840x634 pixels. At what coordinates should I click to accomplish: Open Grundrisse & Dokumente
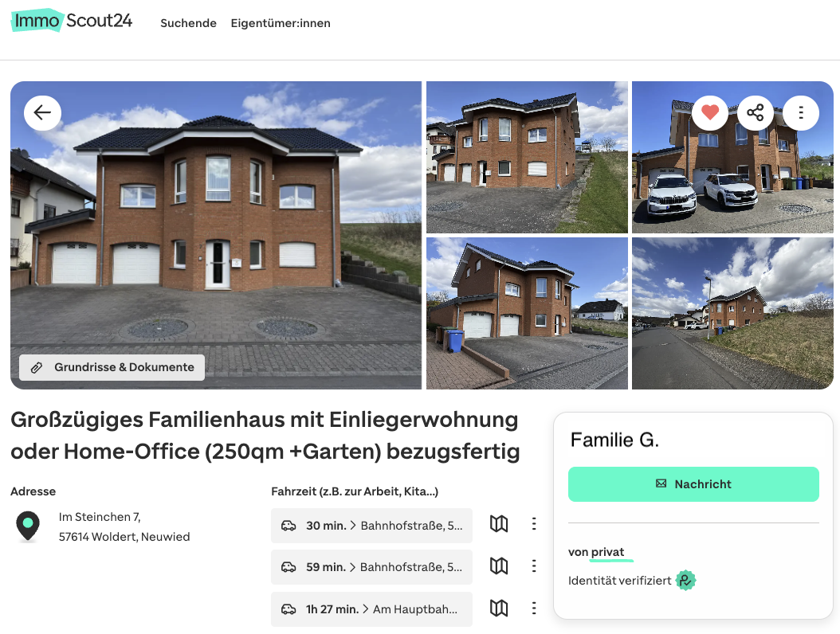click(x=112, y=367)
